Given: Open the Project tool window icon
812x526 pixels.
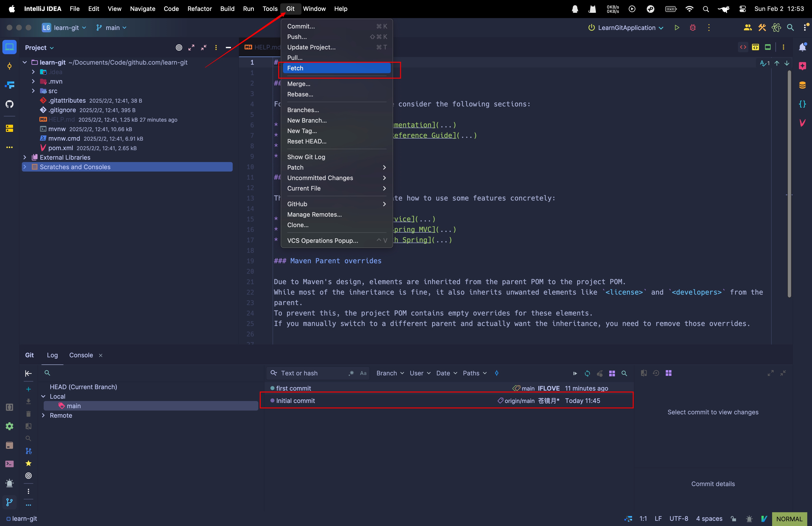Looking at the screenshot, I should point(9,47).
